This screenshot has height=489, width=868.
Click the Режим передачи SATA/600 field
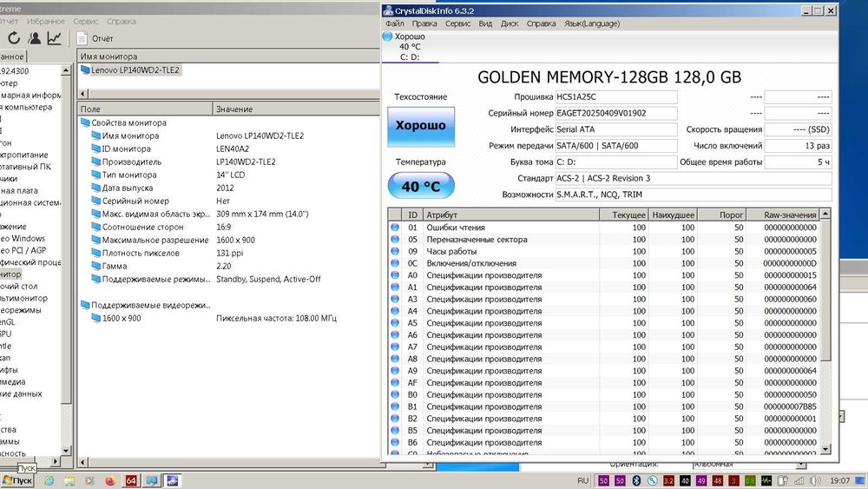[x=615, y=146]
